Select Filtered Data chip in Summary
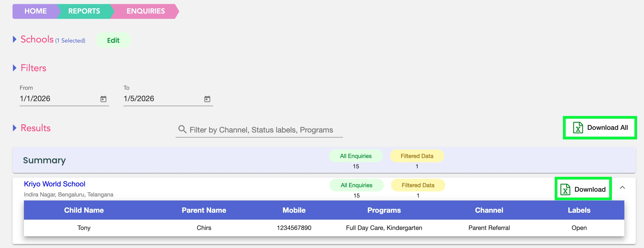The width and height of the screenshot is (644, 248). coord(417,156)
